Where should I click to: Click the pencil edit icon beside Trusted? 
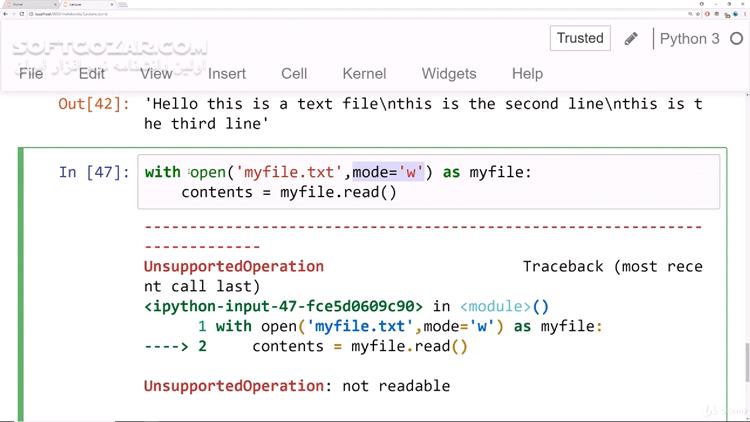point(631,39)
